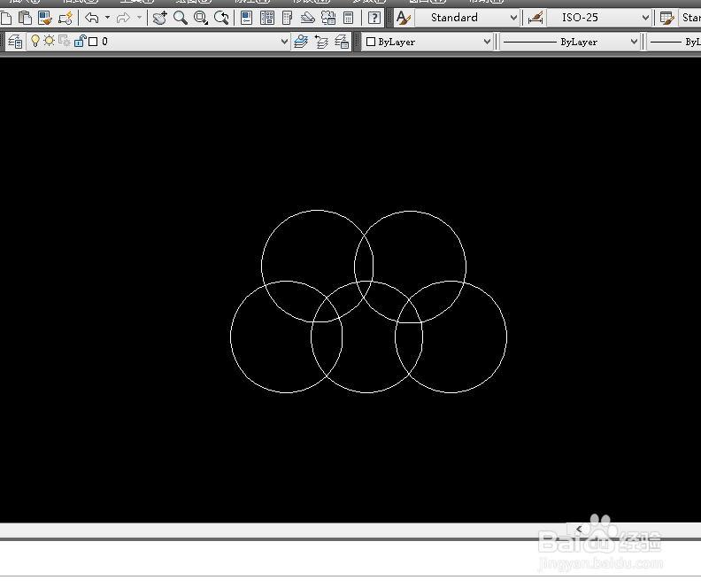
Task: Click the Redo arrow icon
Action: click(x=123, y=18)
